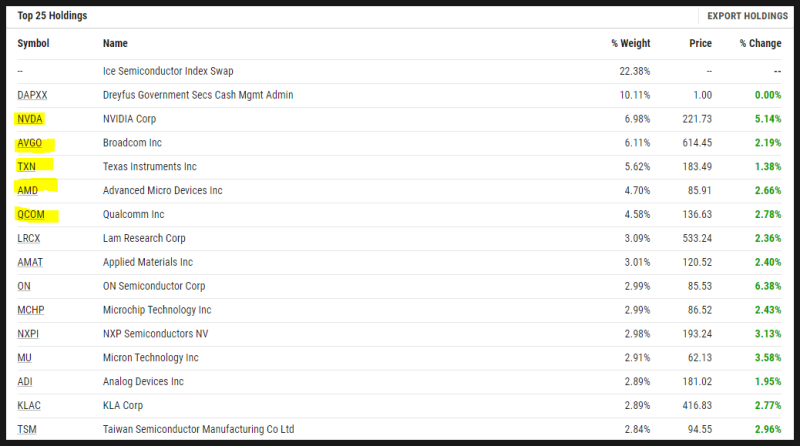Open the NVDA ticker symbol link
800x446 pixels.
pyautogui.click(x=30, y=119)
